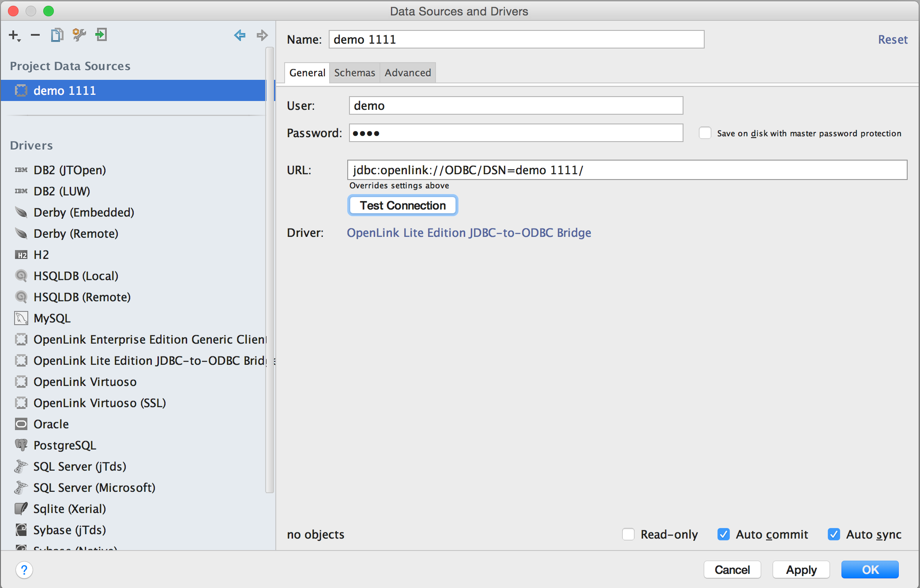Click into the User input field
This screenshot has width=920, height=588.
coord(516,105)
